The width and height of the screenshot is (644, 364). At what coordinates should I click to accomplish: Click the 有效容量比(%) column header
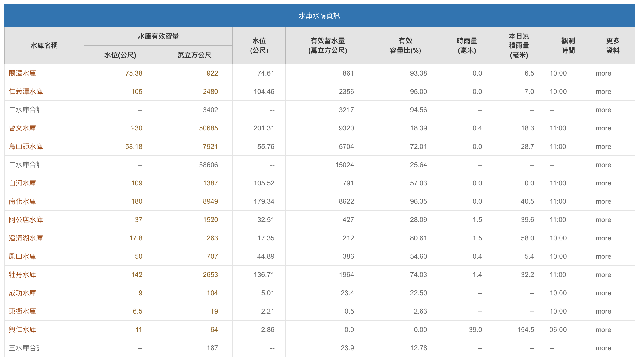[x=406, y=45]
